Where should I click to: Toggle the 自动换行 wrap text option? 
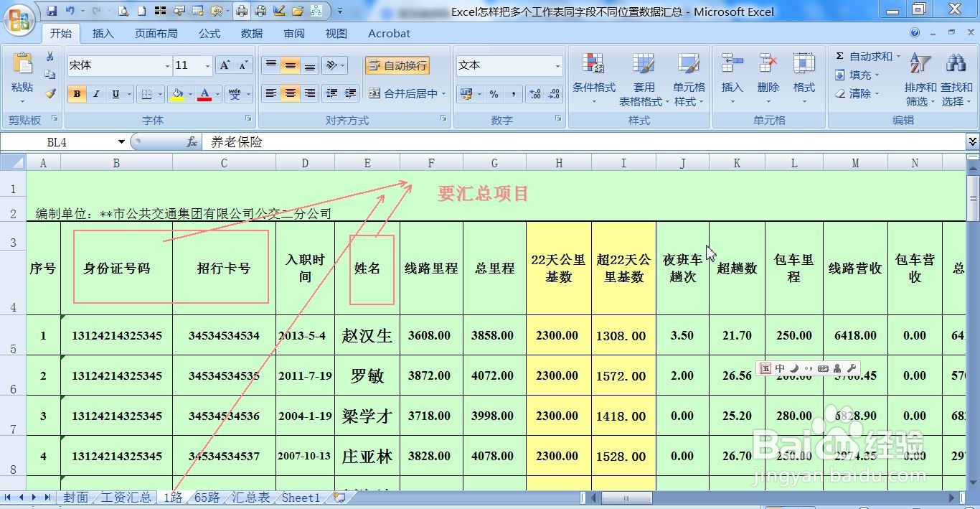click(397, 65)
